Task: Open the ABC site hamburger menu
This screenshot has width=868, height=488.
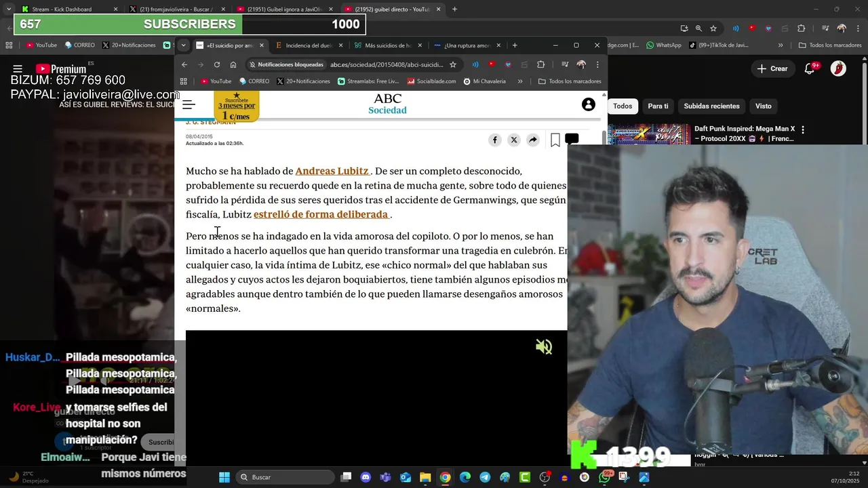Action: pos(189,105)
